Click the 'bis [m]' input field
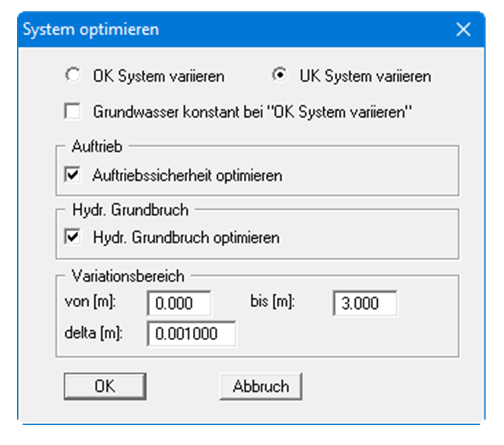 tap(364, 303)
